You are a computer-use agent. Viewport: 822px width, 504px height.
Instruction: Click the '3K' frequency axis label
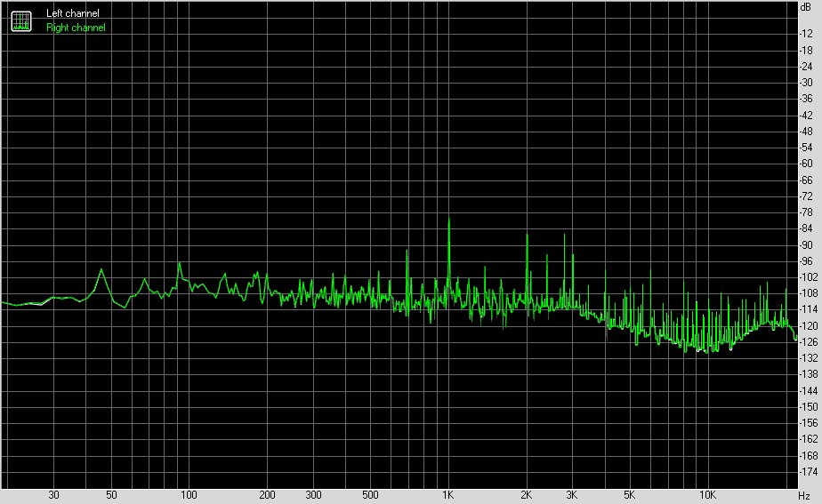coord(571,495)
